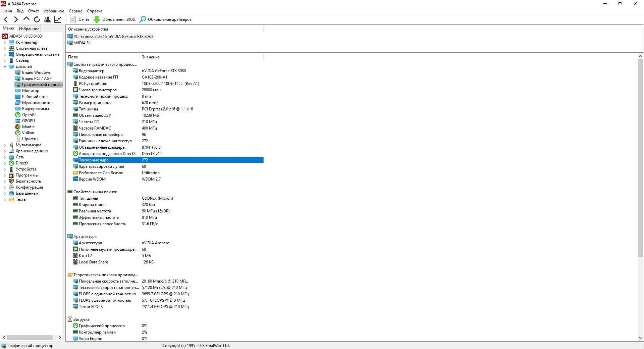Generate a report with Отчёт button
This screenshot has height=349, width=644.
[80, 19]
